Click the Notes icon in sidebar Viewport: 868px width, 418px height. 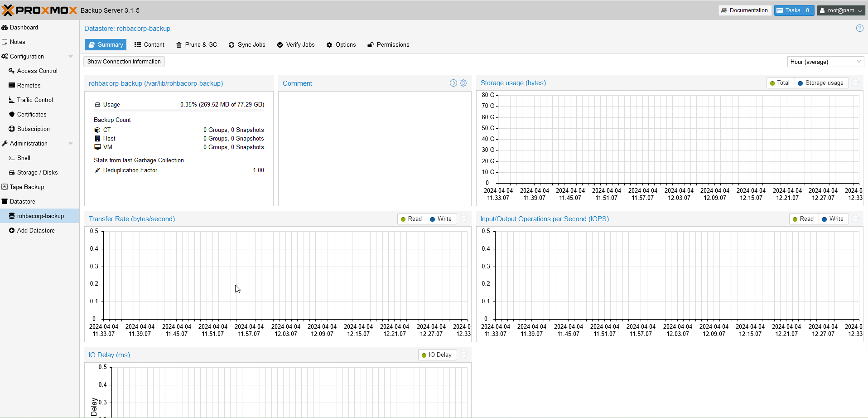pyautogui.click(x=5, y=42)
